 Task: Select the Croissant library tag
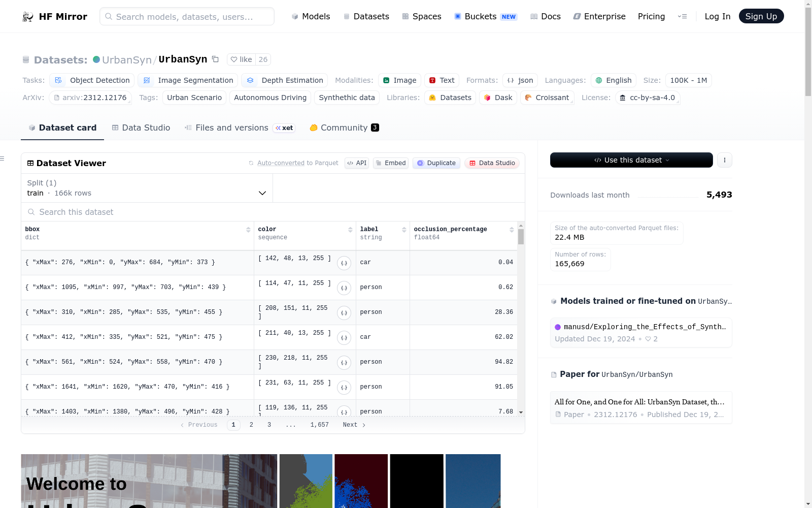tap(547, 98)
